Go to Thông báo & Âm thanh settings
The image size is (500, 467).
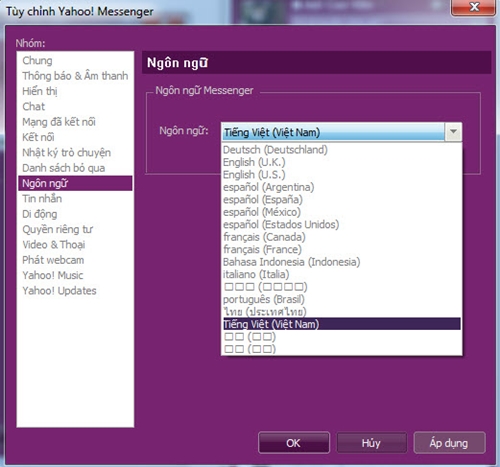tap(75, 76)
